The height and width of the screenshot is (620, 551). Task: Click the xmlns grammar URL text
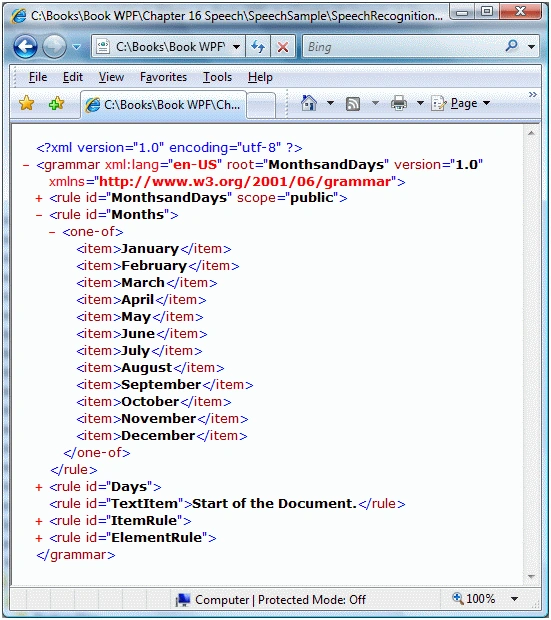pos(245,182)
